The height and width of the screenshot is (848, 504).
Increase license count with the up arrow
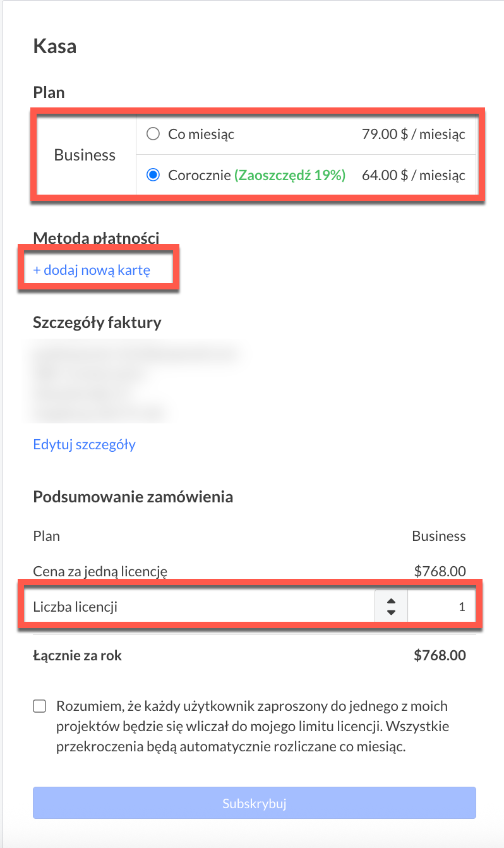391,602
